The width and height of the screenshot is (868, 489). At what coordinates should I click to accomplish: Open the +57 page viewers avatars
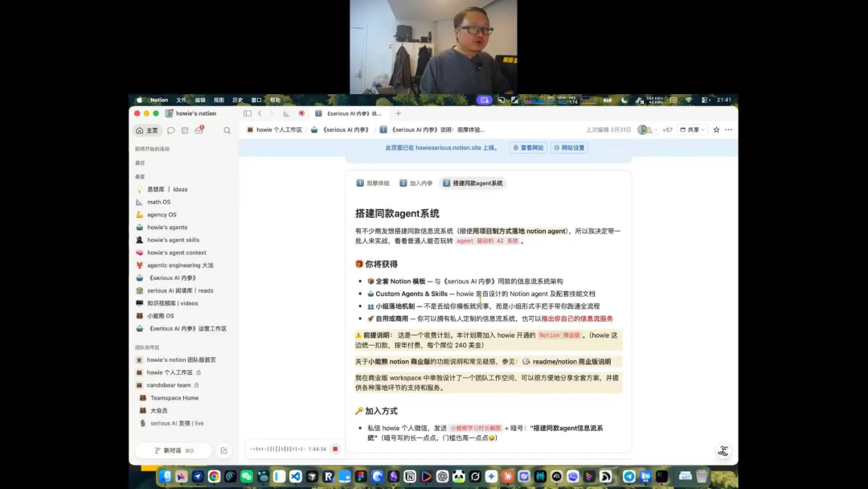click(x=655, y=129)
